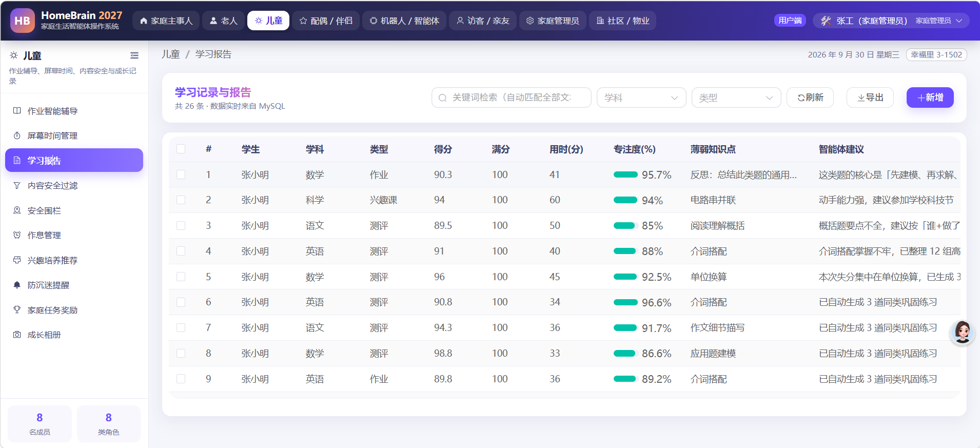Open the 社区 / 物业 tab
Screen dimensions: 980x448
(623, 21)
